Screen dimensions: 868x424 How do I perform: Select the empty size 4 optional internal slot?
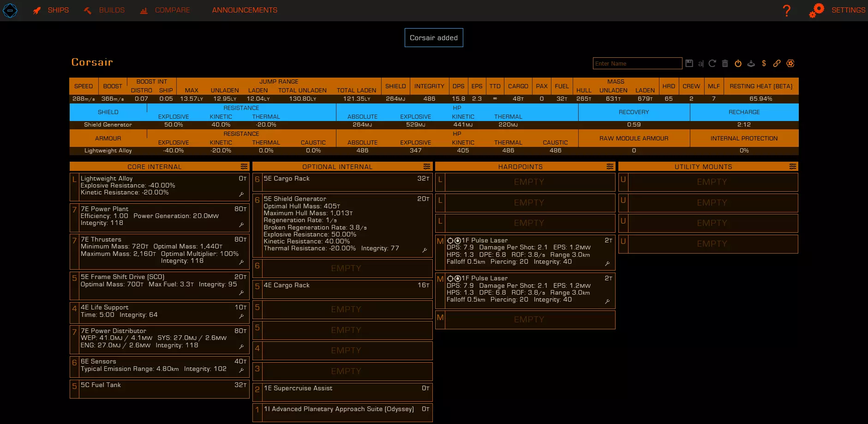[x=342, y=351]
